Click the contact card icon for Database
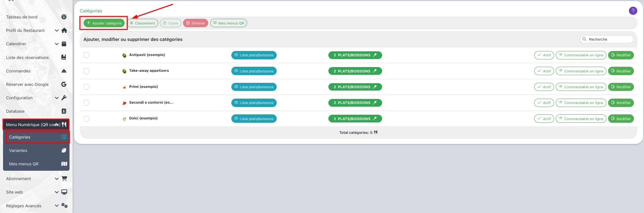This screenshot has height=213, width=644. click(64, 111)
